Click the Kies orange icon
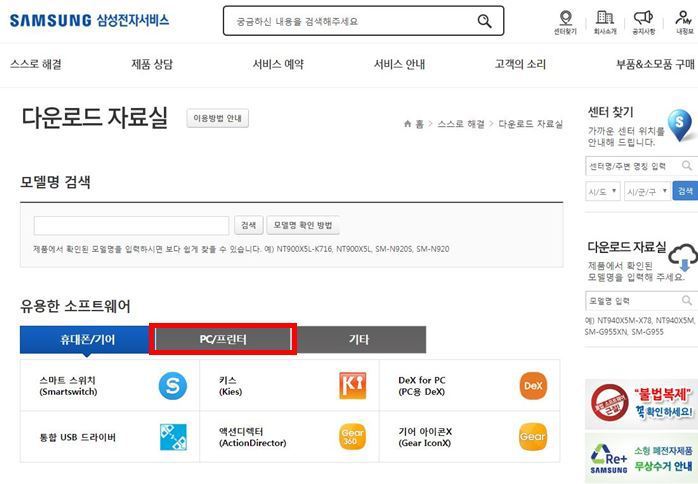This screenshot has height=484, width=698. 353,386
